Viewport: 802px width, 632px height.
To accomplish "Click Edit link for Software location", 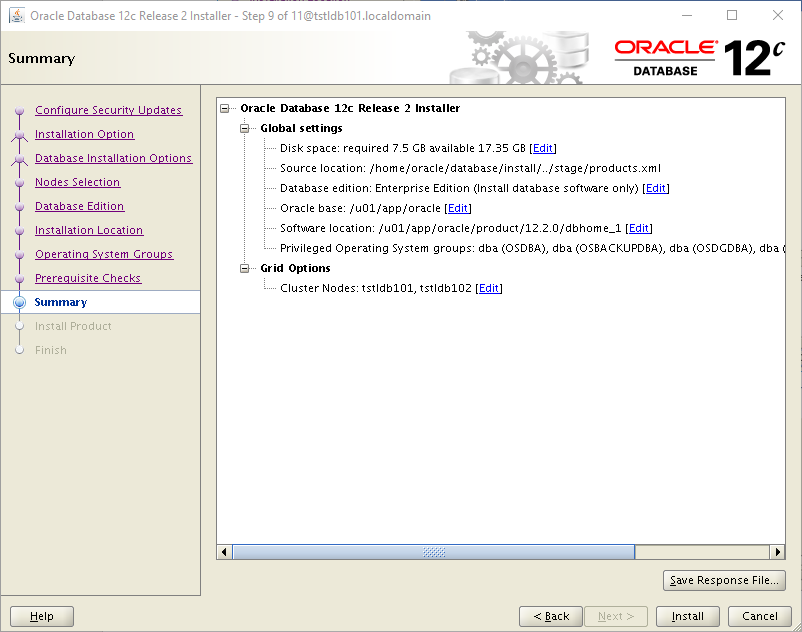I will tap(639, 228).
